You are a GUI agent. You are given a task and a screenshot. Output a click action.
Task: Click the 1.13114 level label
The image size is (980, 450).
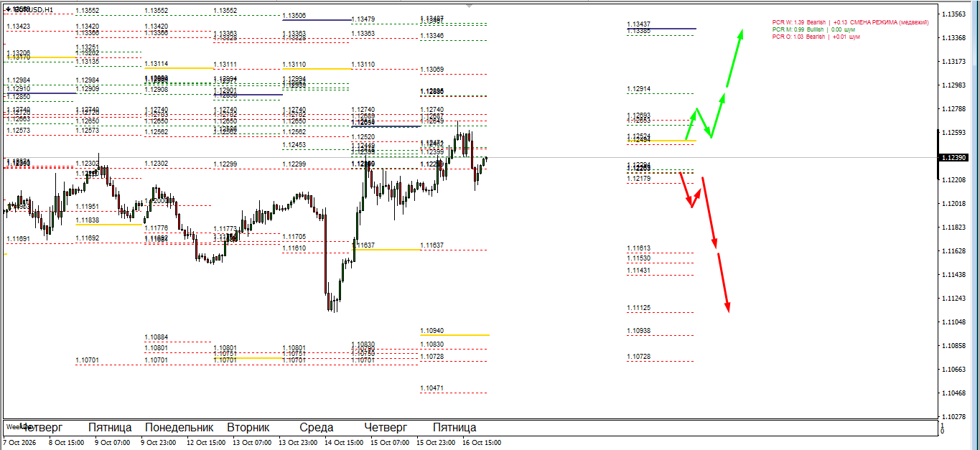pos(156,64)
